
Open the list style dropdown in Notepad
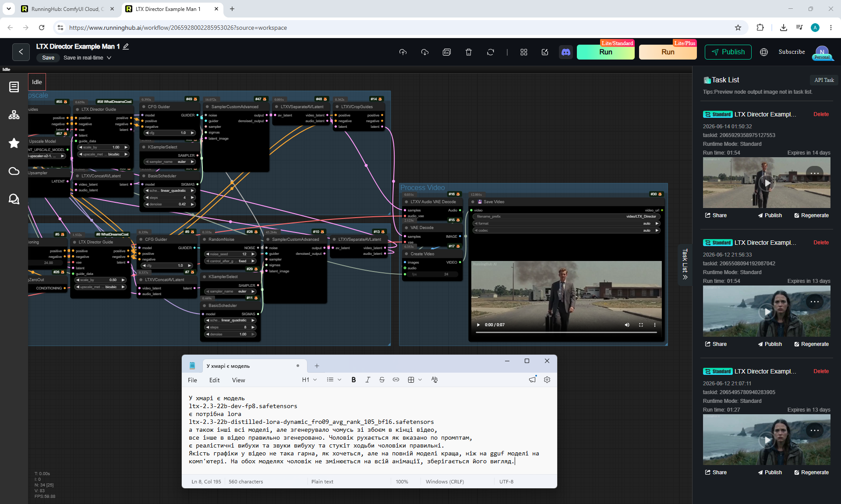(334, 380)
